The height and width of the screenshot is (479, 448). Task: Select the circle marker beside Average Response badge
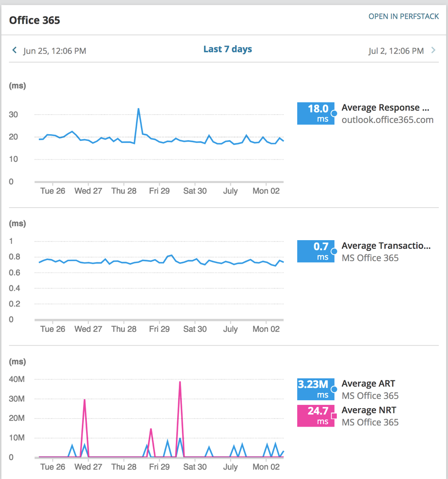click(x=335, y=113)
